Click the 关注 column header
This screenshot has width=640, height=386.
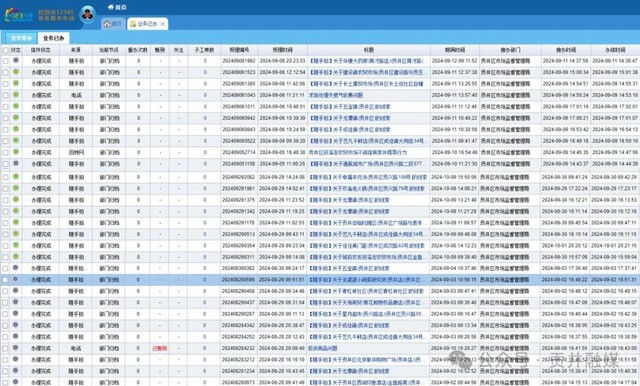click(178, 50)
